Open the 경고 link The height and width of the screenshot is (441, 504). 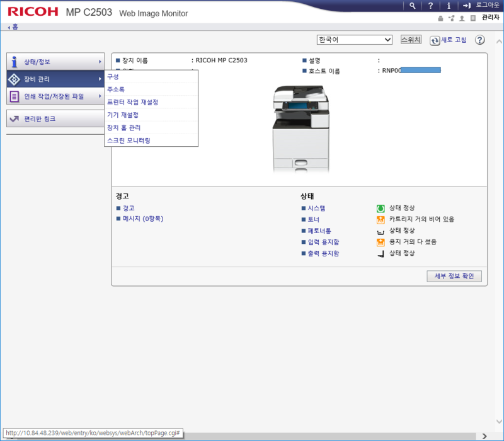(129, 209)
